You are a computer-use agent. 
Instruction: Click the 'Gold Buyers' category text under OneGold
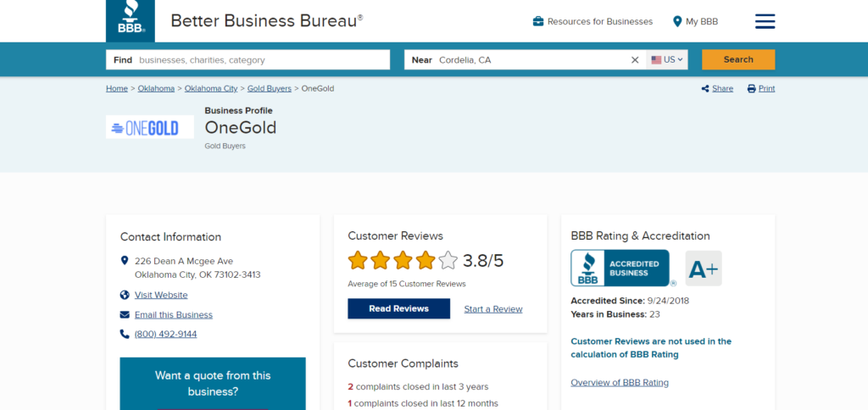coord(225,146)
